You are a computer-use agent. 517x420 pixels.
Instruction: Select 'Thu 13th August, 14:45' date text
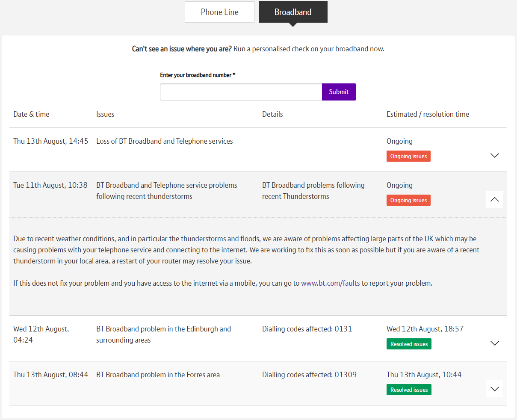(x=50, y=141)
